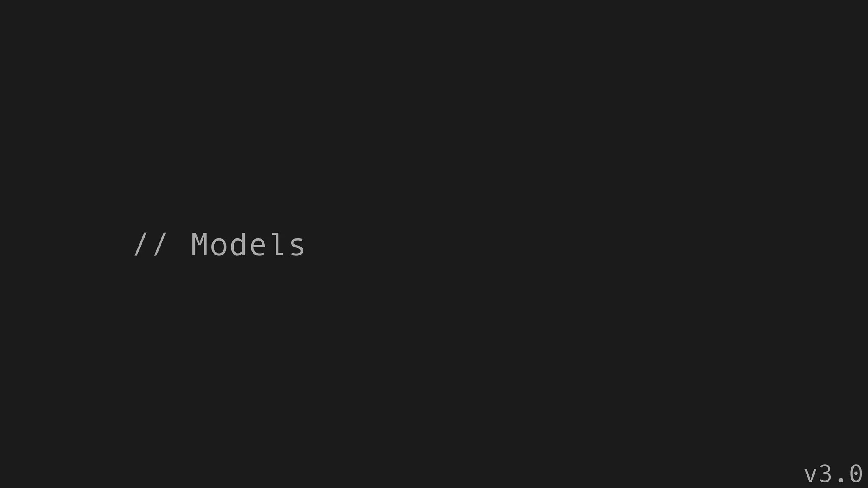Screen dimensions: 868x488
Task: Click the "// Models" comment heading
Action: [x=219, y=244]
